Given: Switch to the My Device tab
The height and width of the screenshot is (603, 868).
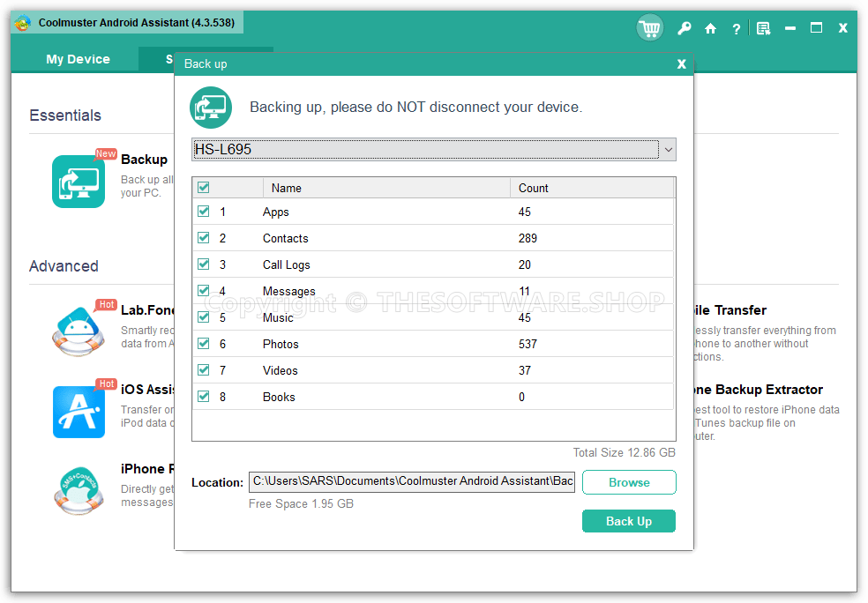Looking at the screenshot, I should 78,59.
